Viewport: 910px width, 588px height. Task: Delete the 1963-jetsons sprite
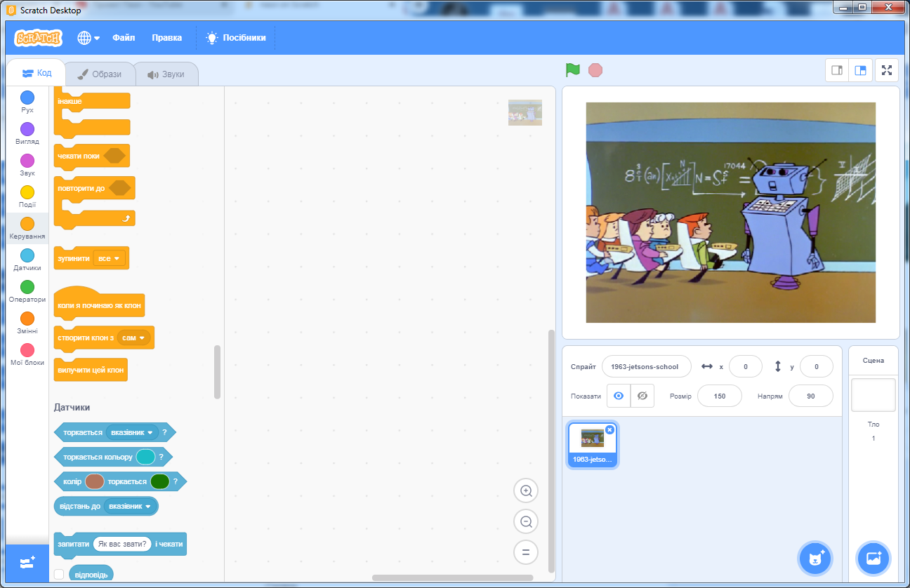pyautogui.click(x=609, y=429)
